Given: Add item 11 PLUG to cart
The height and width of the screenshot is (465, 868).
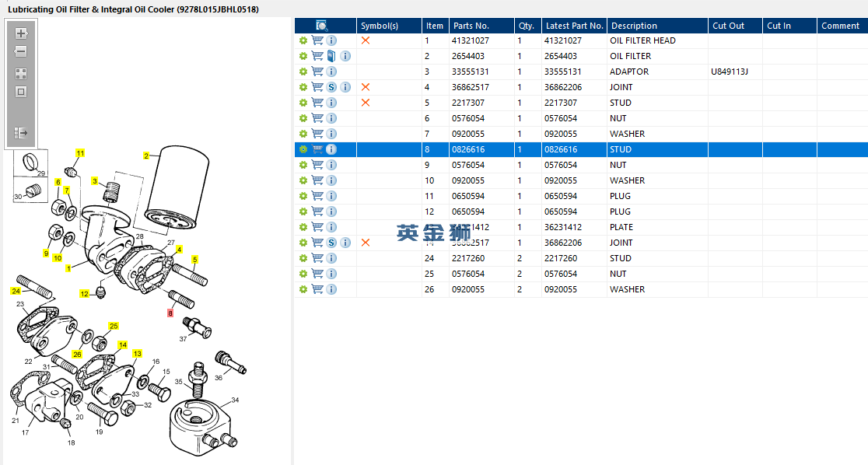Looking at the screenshot, I should pos(317,196).
